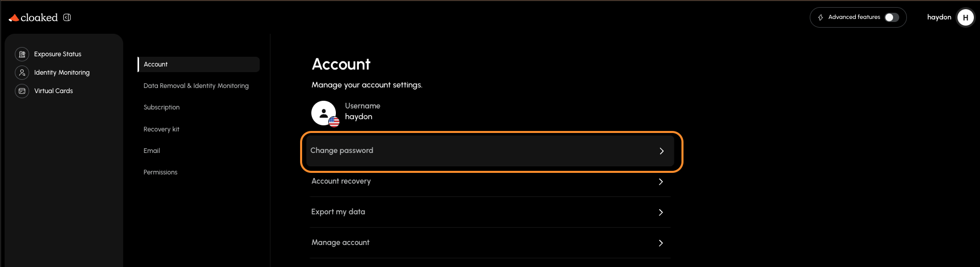Image resolution: width=980 pixels, height=267 pixels.
Task: Go to Subscription settings
Action: click(162, 107)
